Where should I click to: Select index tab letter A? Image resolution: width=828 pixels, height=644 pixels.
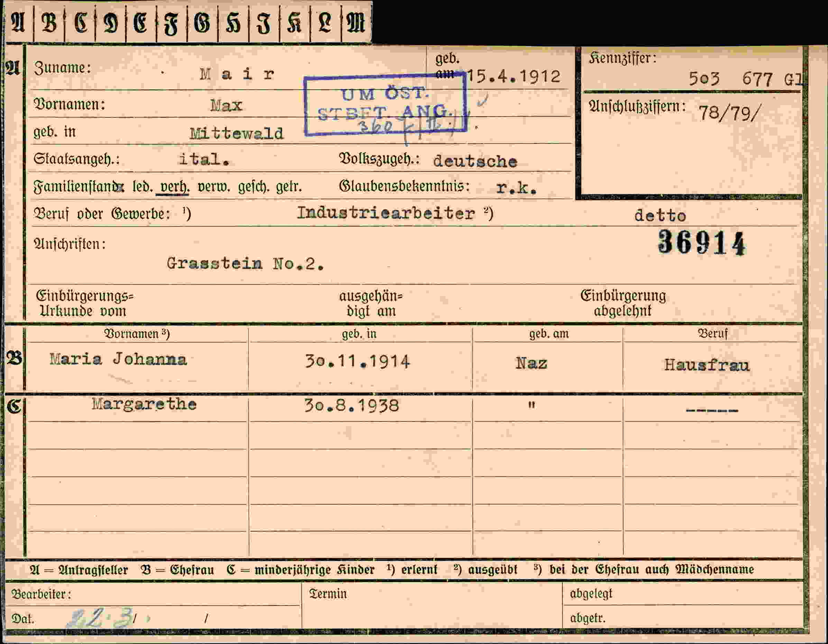click(18, 23)
